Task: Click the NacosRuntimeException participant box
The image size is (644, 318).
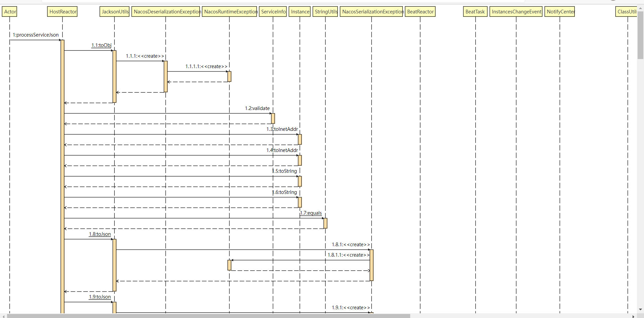Action: [x=230, y=11]
